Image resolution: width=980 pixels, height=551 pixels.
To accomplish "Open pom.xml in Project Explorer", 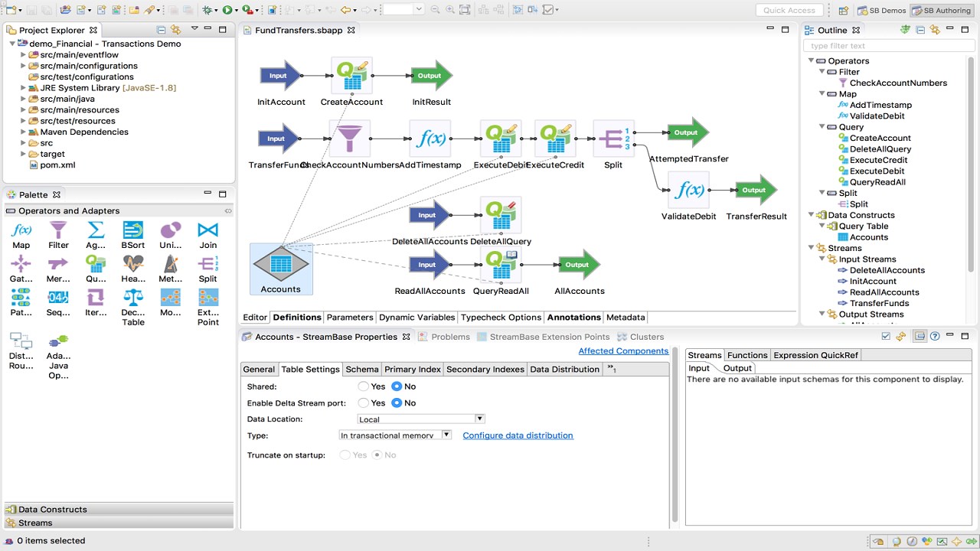I will (x=57, y=165).
